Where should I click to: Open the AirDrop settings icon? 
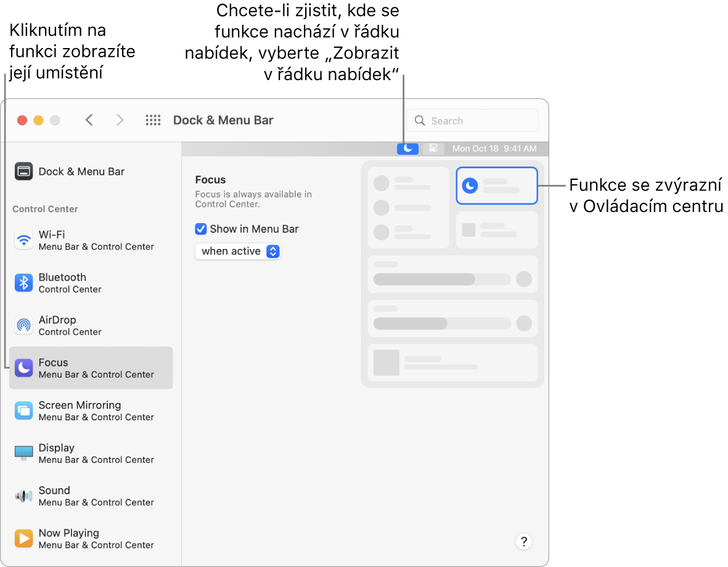click(x=24, y=325)
